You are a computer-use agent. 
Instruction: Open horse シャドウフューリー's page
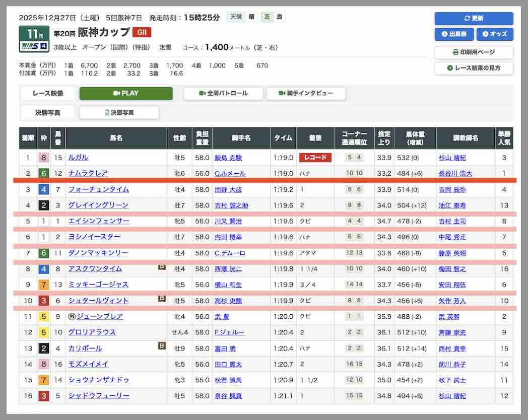click(99, 396)
